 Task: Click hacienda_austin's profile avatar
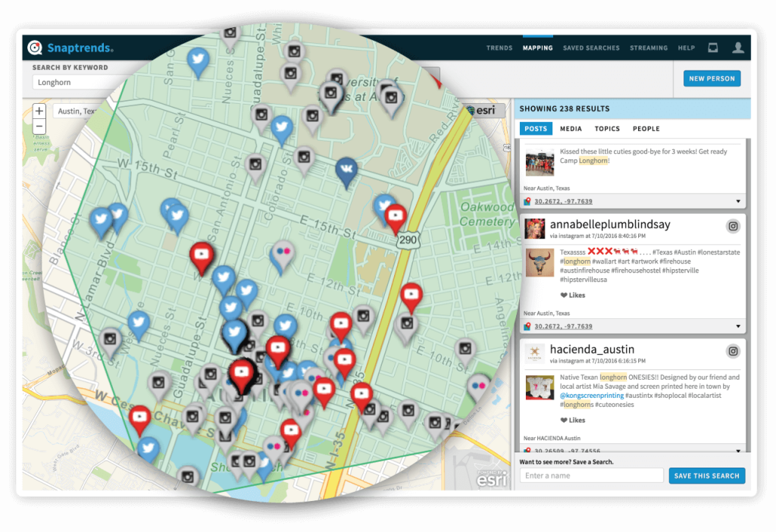coord(534,353)
